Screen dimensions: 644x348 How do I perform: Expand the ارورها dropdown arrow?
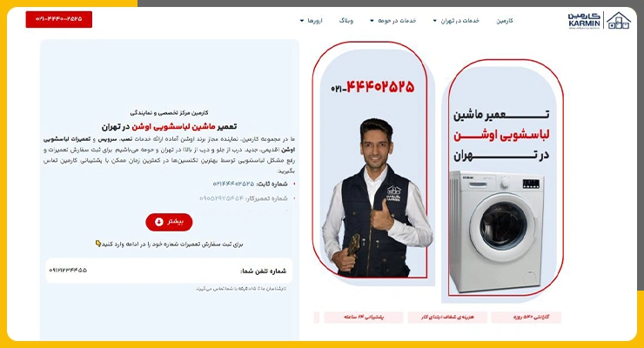point(302,21)
